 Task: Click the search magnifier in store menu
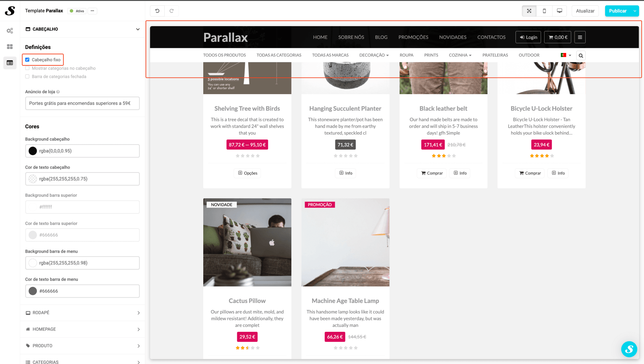(x=581, y=56)
